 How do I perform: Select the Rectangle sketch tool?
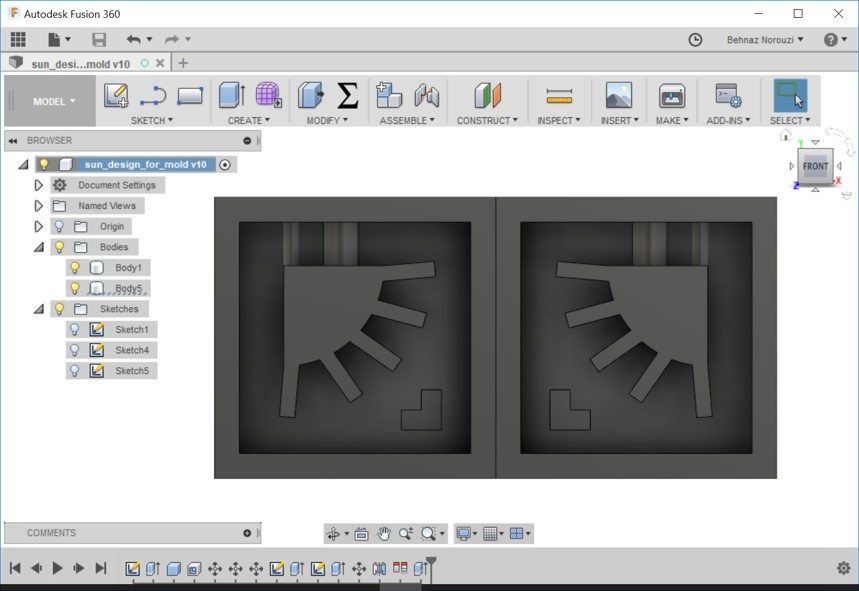tap(190, 96)
